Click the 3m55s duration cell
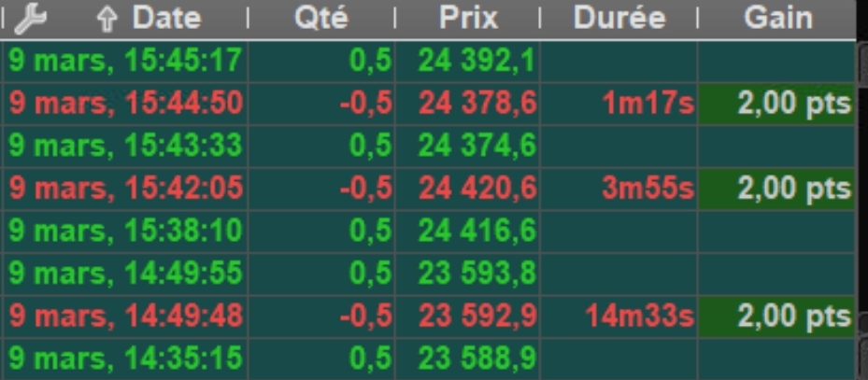Viewport: 868px width, 380px height. tap(647, 189)
